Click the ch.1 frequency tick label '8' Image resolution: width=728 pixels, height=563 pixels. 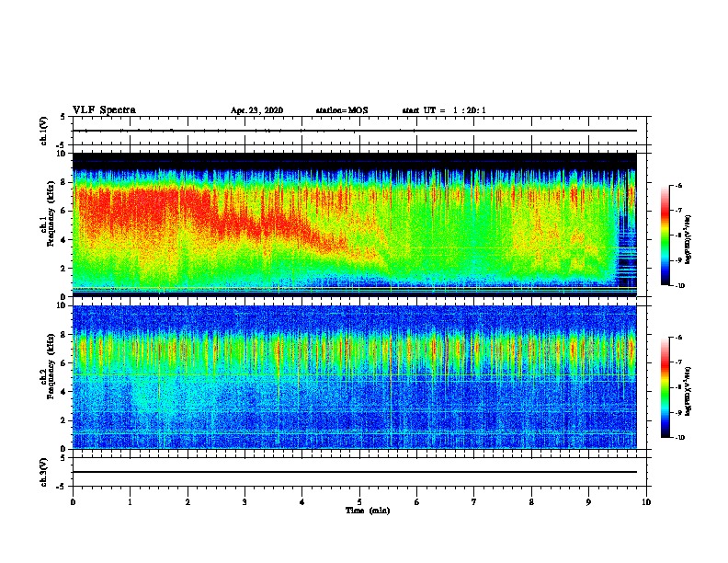(63, 182)
